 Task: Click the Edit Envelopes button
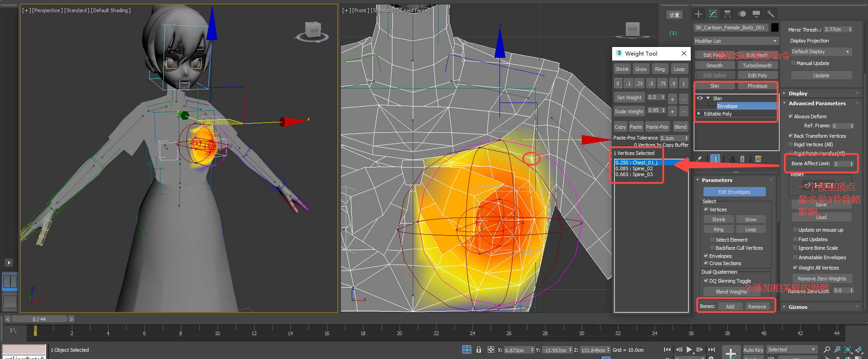(x=734, y=192)
